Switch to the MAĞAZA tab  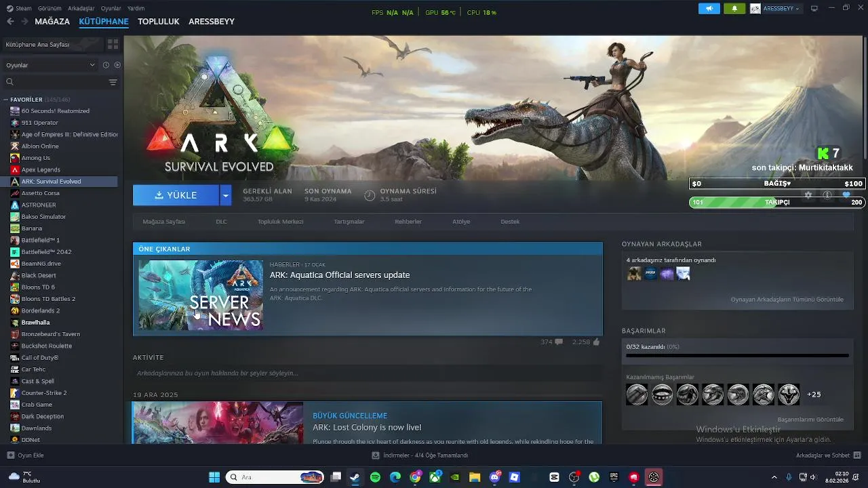click(52, 22)
